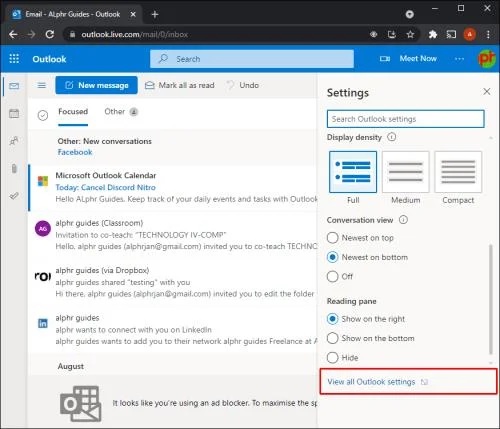
Task: Select Show on the right reading pane
Action: pyautogui.click(x=332, y=319)
